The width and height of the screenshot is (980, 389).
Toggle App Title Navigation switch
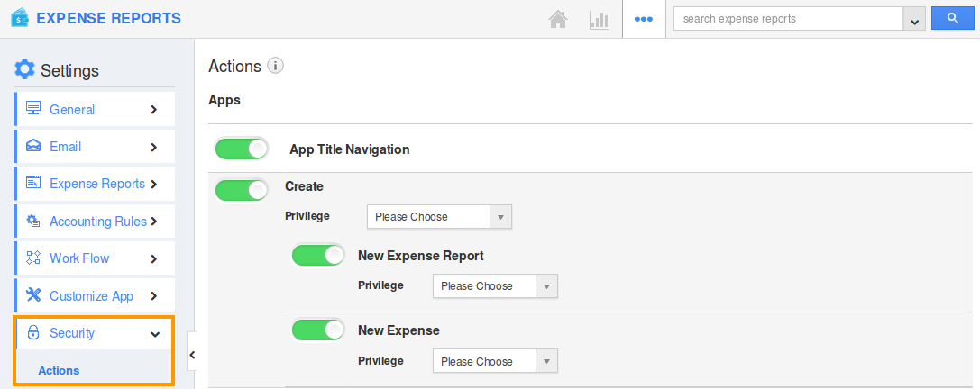tap(242, 149)
